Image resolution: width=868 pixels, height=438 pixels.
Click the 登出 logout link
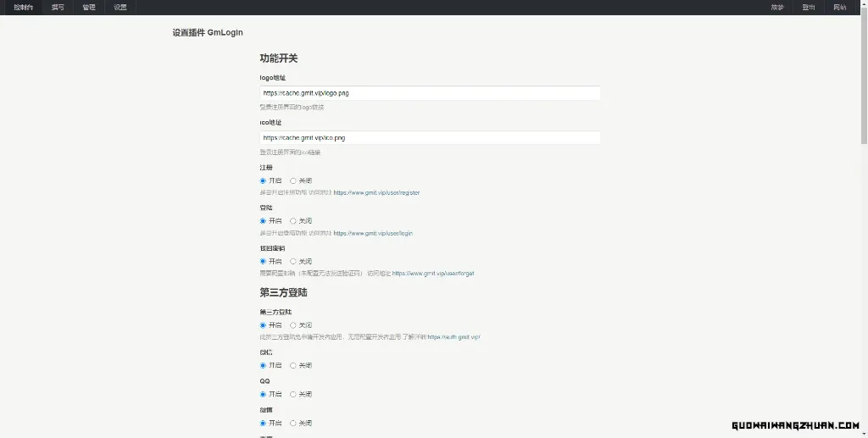pos(808,7)
